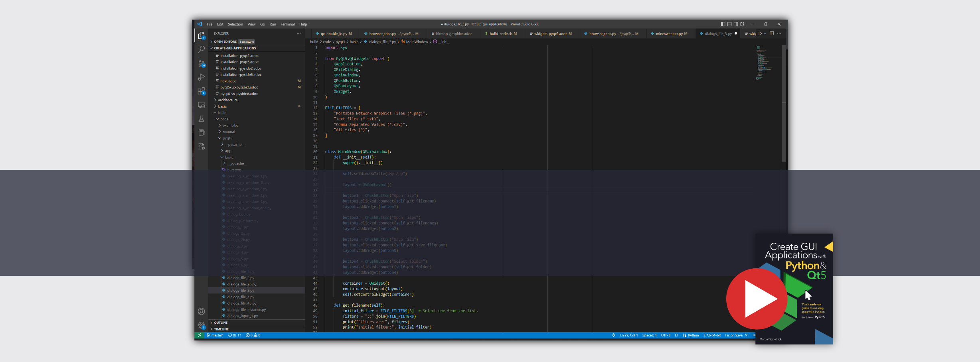Click Spaces: 4 indentation setting
Viewport: 980px width, 362px height.
point(649,335)
